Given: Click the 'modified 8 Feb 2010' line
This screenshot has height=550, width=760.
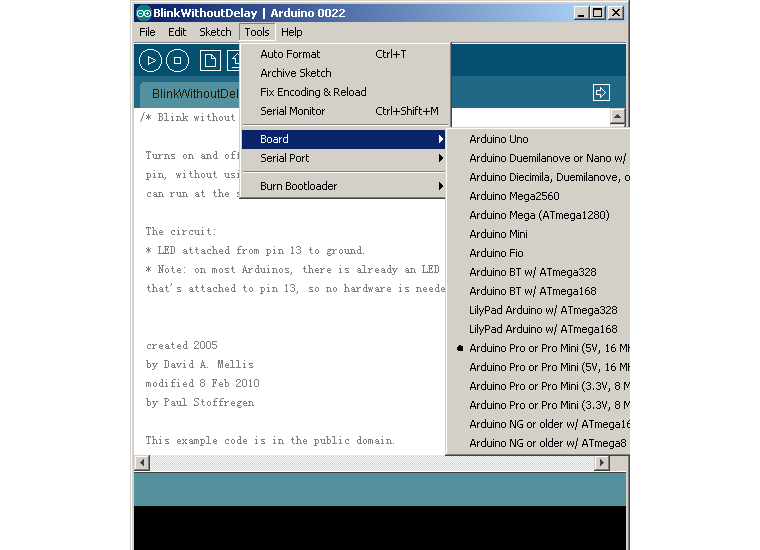Looking at the screenshot, I should [203, 383].
